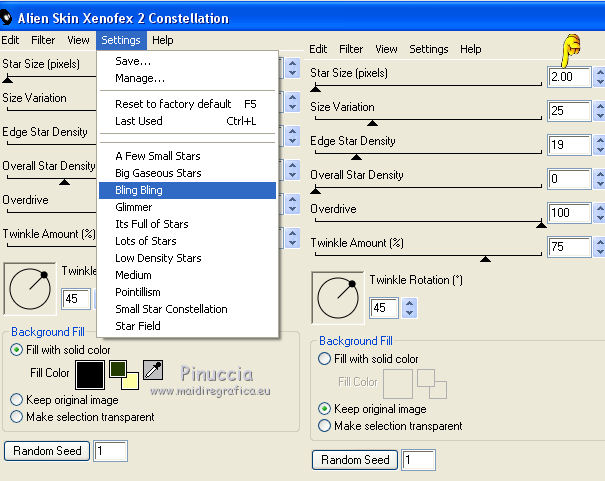Select left Keep original image radio

coord(16,400)
